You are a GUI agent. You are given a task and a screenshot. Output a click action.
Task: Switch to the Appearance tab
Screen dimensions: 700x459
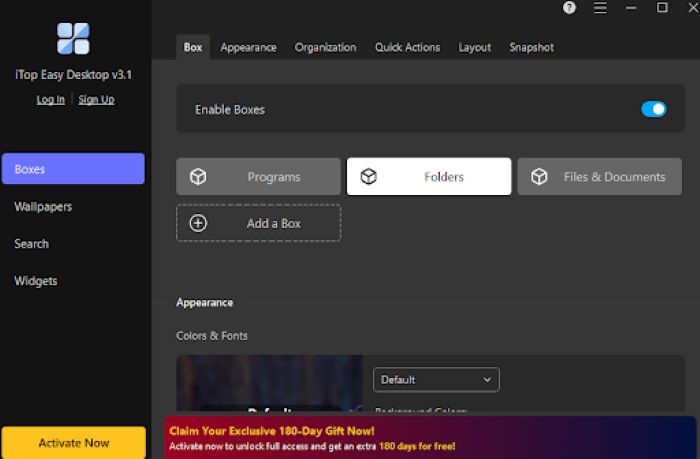point(248,47)
